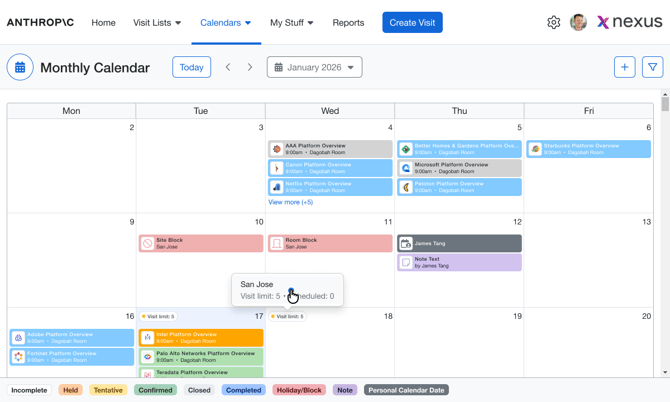Go to previous month arrow
The image size is (670, 402).
click(228, 67)
